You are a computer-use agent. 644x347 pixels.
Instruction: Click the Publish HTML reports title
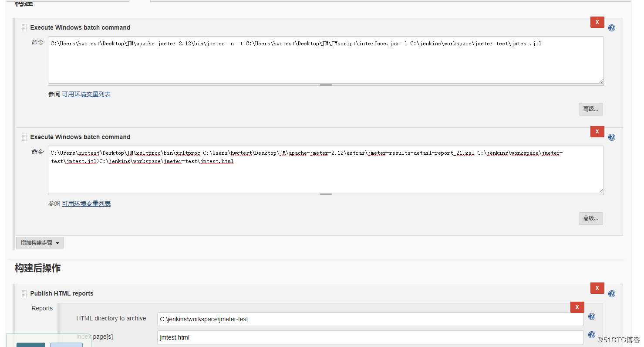click(x=62, y=293)
